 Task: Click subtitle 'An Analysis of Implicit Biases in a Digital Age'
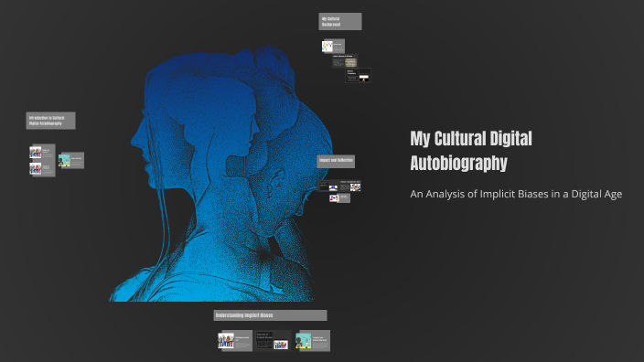pos(516,194)
